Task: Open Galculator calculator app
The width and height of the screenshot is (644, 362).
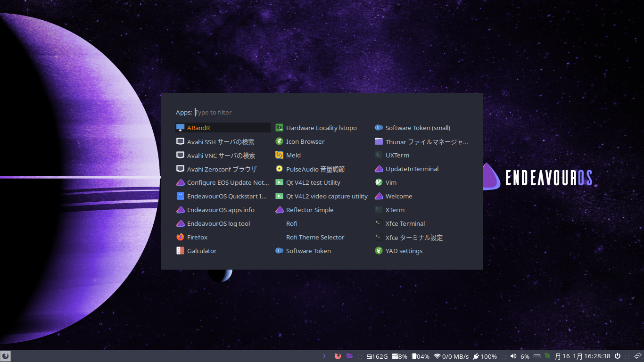Action: coord(223,251)
